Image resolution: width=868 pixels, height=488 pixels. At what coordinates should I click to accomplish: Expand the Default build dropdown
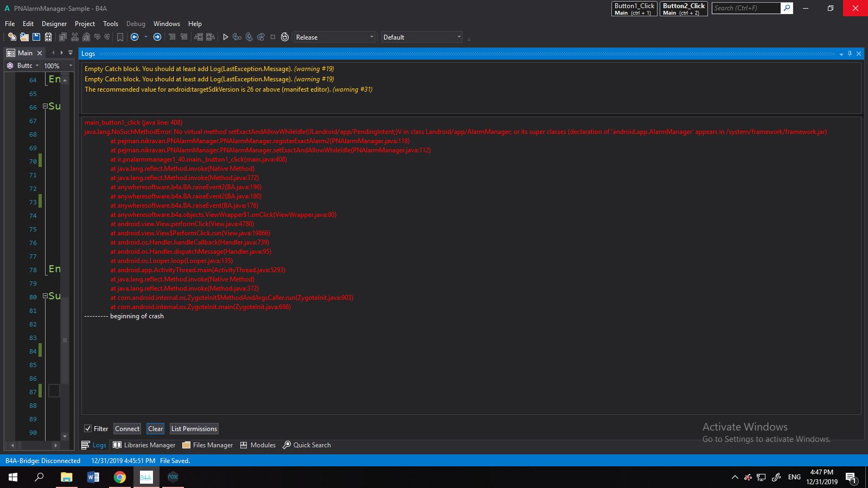click(x=422, y=37)
